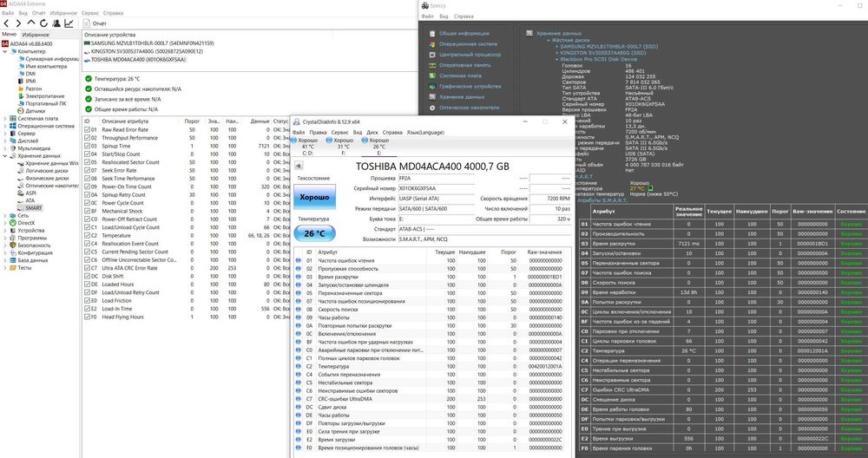868x458 pixels.
Task: Click the Отчёт report button in AIDA64
Action: 95,23
